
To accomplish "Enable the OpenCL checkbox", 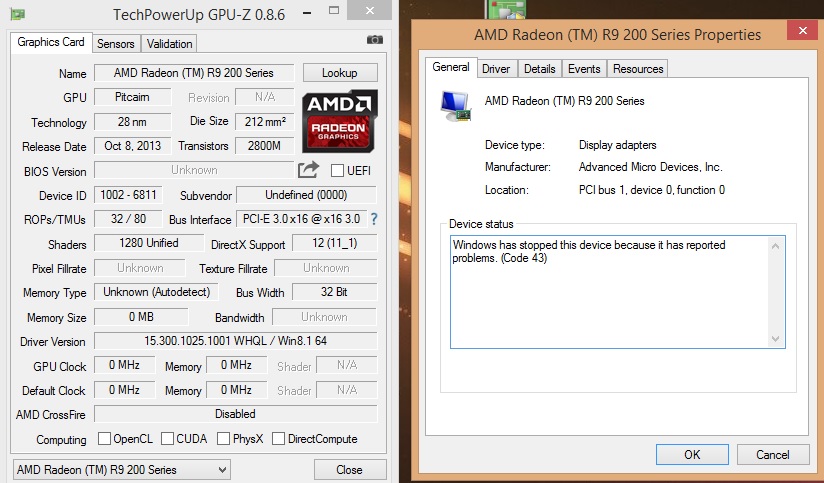I will [x=105, y=438].
